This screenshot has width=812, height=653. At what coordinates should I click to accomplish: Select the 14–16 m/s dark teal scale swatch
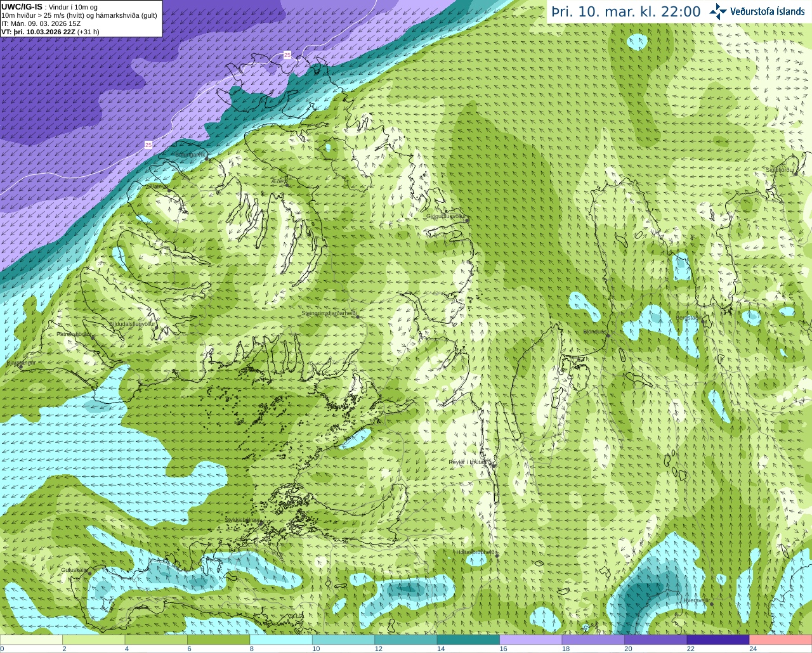point(468,640)
